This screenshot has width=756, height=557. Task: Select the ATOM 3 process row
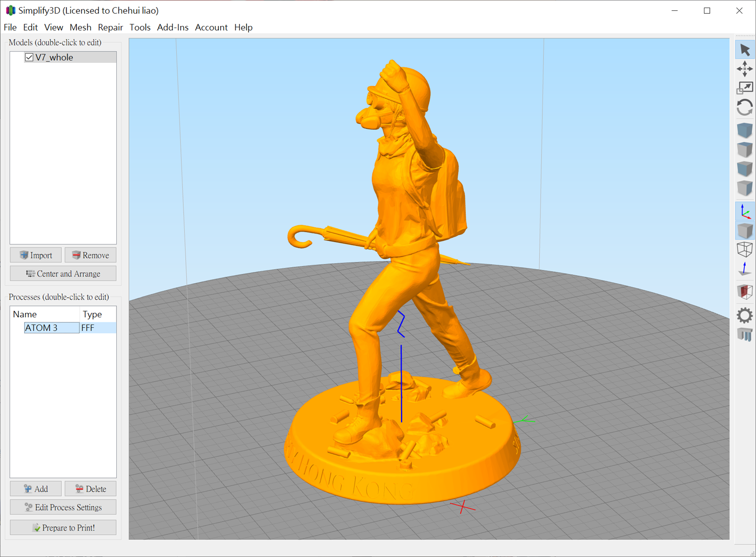52,328
